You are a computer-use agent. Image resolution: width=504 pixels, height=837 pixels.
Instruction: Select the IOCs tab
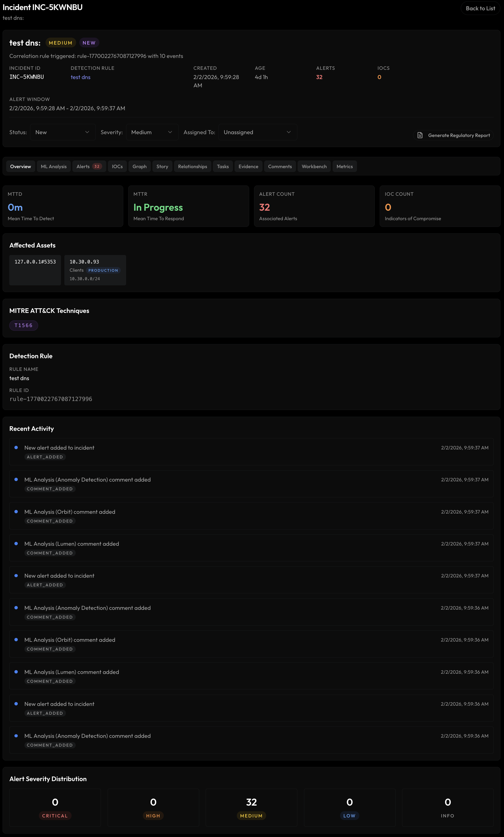pyautogui.click(x=117, y=166)
